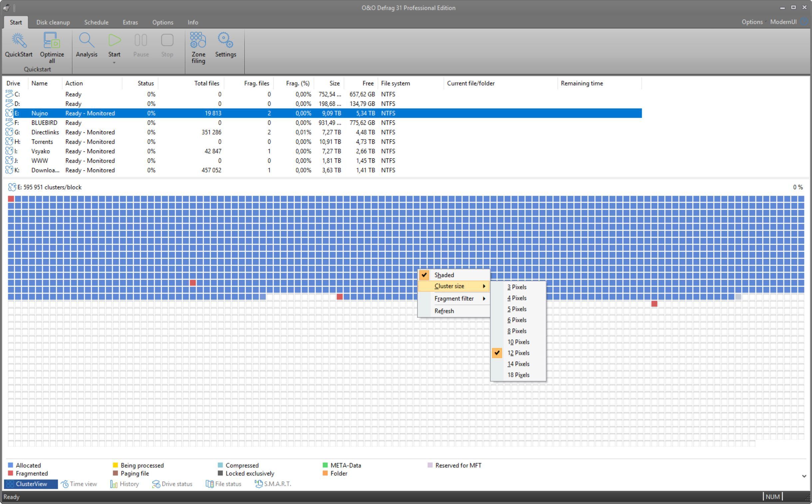Viewport: 812px width, 504px height.
Task: Click the ModernUI style link
Action: tap(783, 22)
